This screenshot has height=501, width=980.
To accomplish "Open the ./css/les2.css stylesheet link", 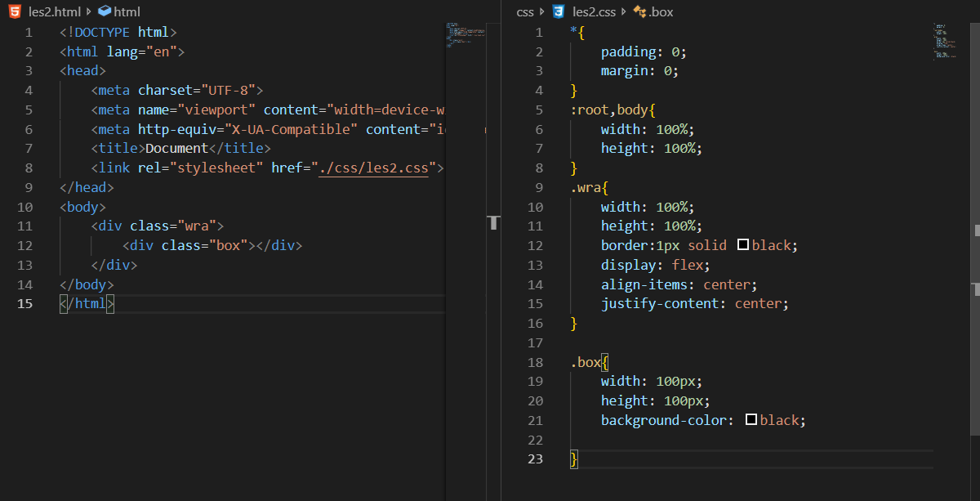I will click(374, 168).
